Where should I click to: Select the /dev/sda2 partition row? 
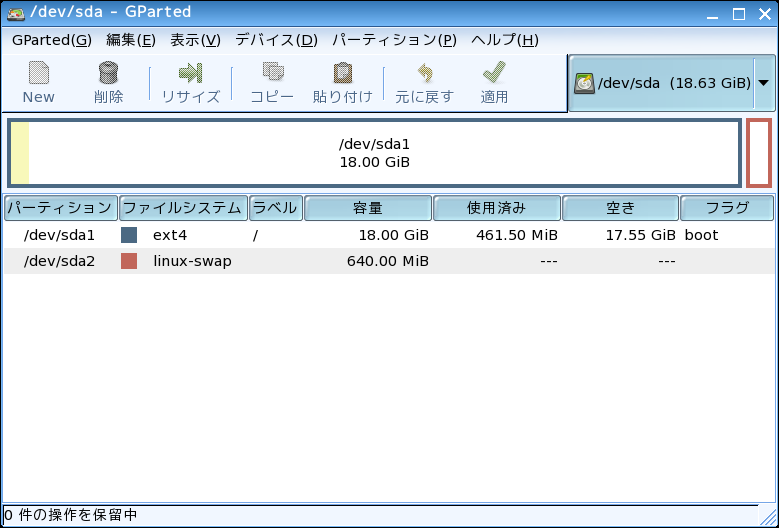pos(389,261)
